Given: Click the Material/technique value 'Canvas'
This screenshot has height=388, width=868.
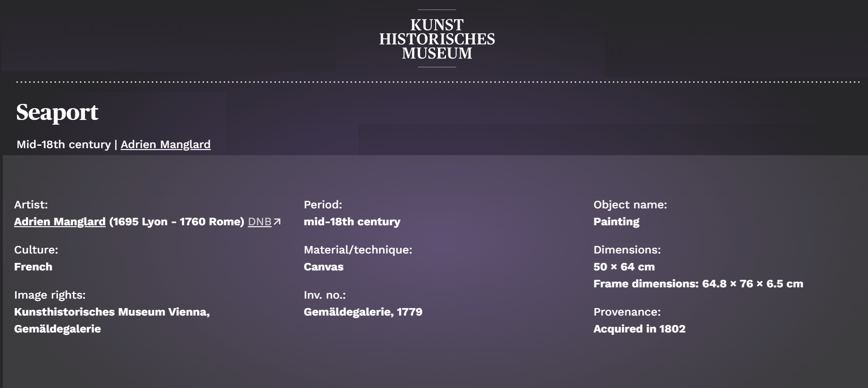Looking at the screenshot, I should [x=323, y=267].
